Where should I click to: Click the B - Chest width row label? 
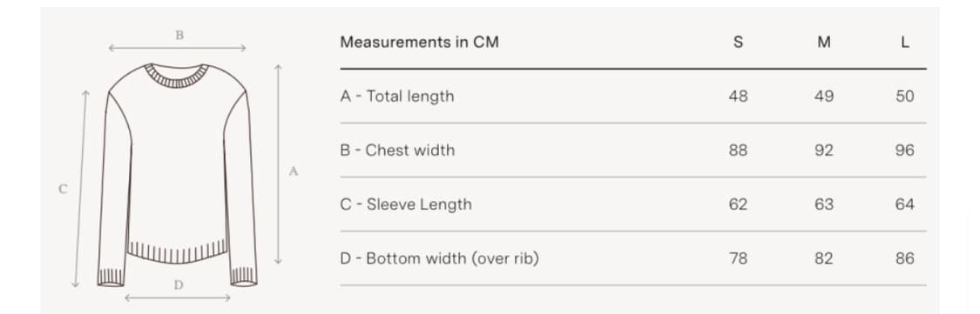pyautogui.click(x=397, y=150)
